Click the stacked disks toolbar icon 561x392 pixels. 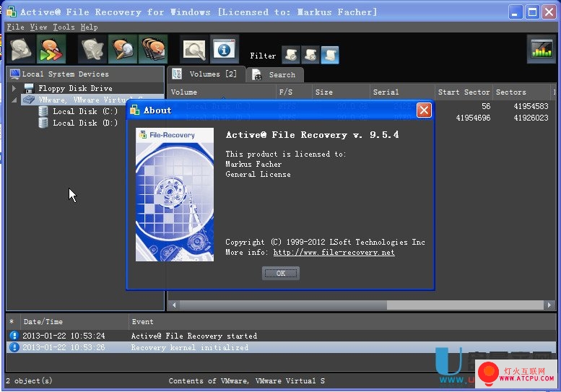(153, 49)
